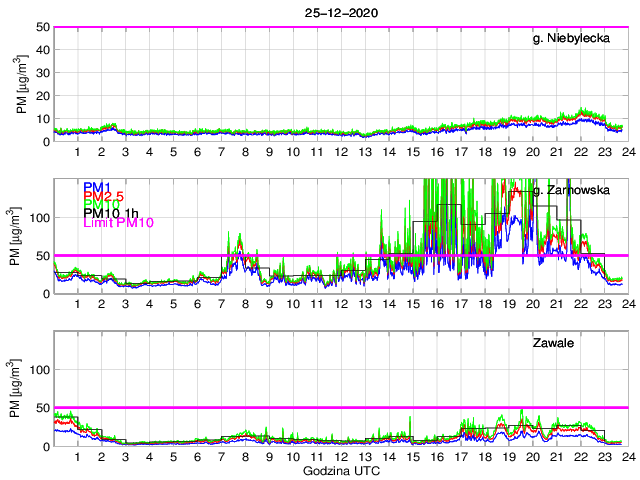Viewport: 640px width, 480px height.
Task: Select the blue PM1 legend entry
Action: (x=96, y=187)
